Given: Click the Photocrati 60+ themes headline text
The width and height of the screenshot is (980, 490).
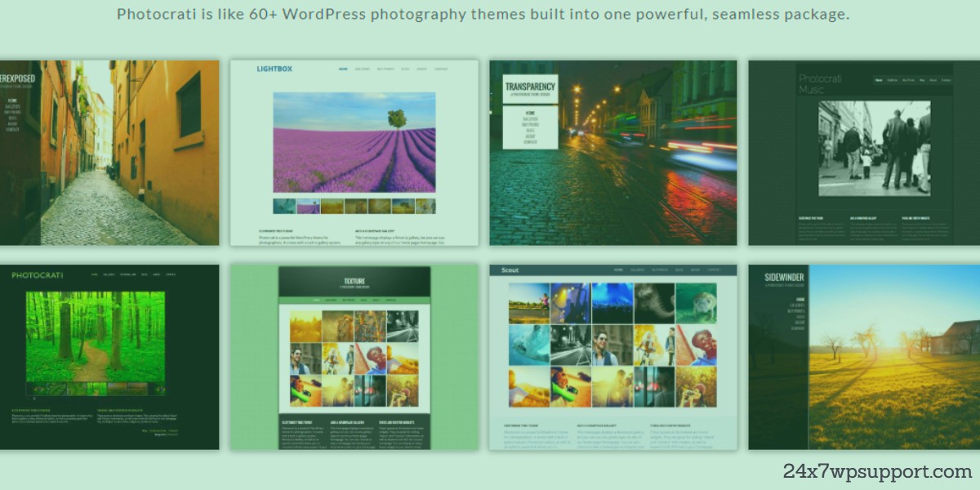Looking at the screenshot, I should tap(483, 14).
